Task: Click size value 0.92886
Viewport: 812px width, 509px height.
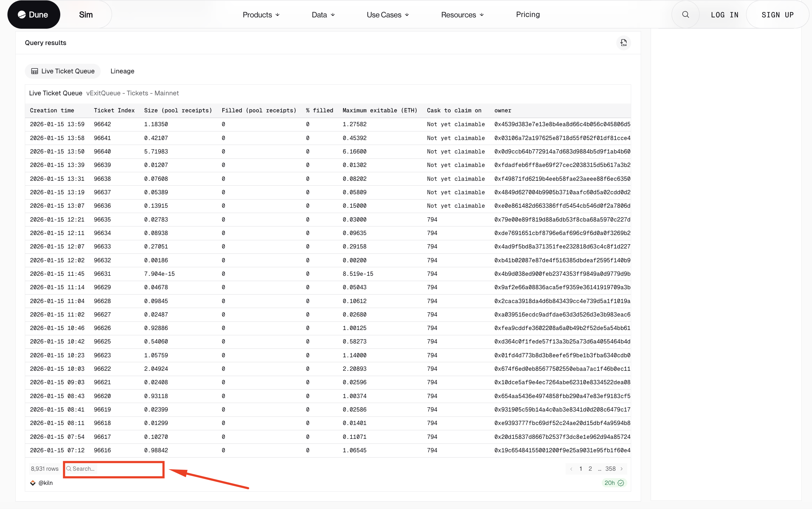Action: tap(156, 328)
